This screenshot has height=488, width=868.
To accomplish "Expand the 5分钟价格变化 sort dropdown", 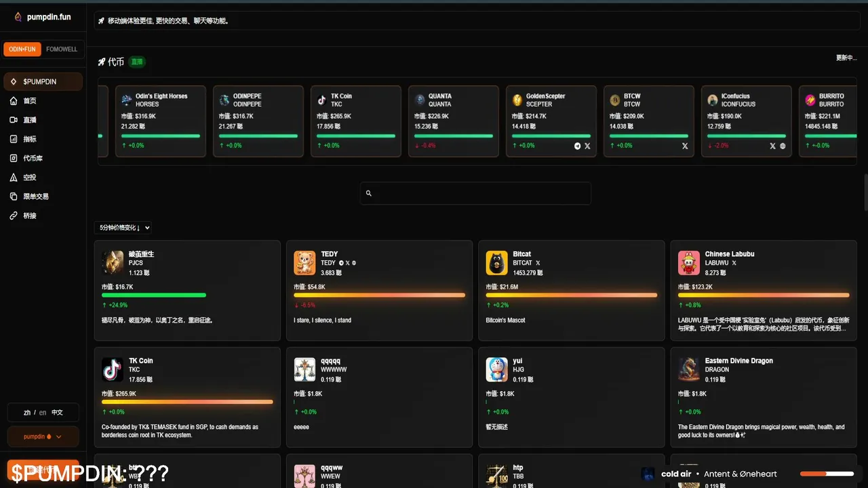I will [x=123, y=228].
